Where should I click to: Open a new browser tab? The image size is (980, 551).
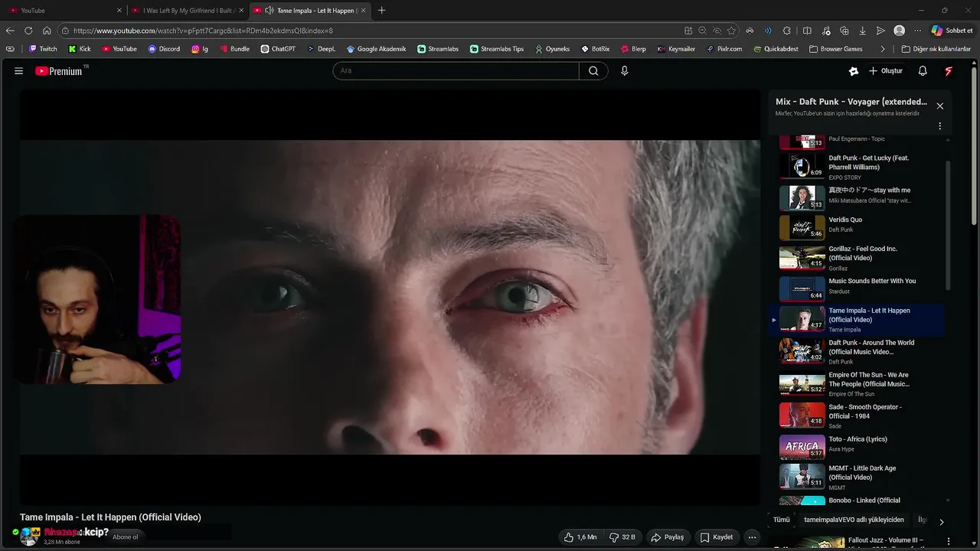point(382,11)
